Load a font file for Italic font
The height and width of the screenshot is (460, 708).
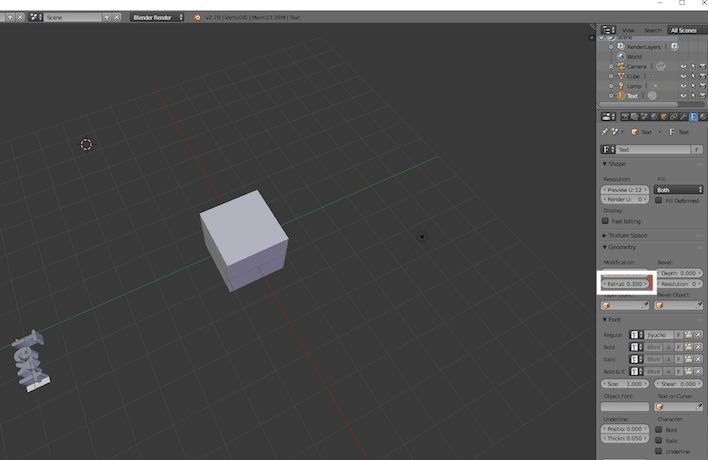click(x=688, y=359)
